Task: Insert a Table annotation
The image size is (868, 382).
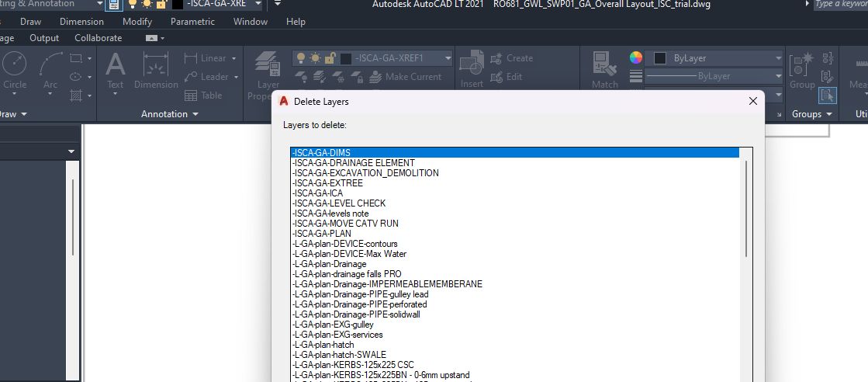Action: tap(203, 95)
